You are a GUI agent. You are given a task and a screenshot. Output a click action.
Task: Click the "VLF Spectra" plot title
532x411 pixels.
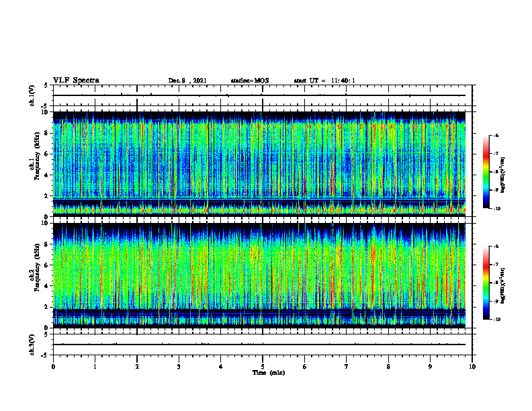[x=76, y=81]
